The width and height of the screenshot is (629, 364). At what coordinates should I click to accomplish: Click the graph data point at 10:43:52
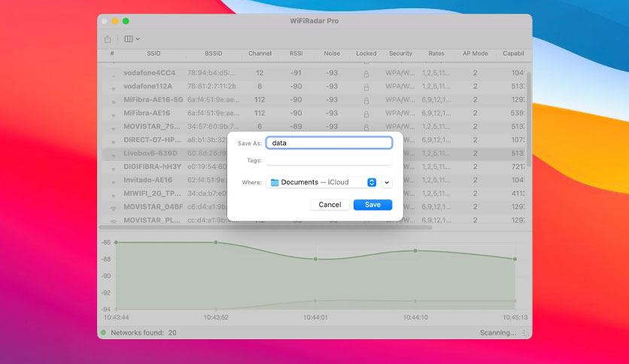point(216,242)
